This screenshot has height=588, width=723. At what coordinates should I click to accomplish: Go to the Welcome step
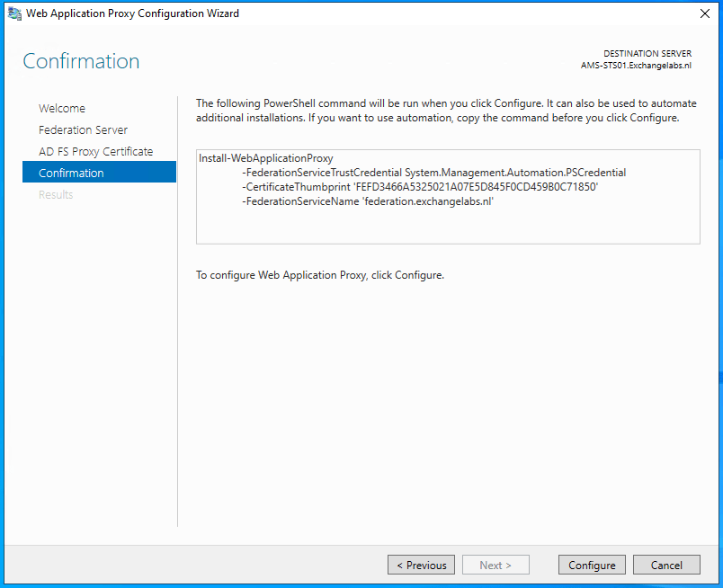tap(62, 108)
